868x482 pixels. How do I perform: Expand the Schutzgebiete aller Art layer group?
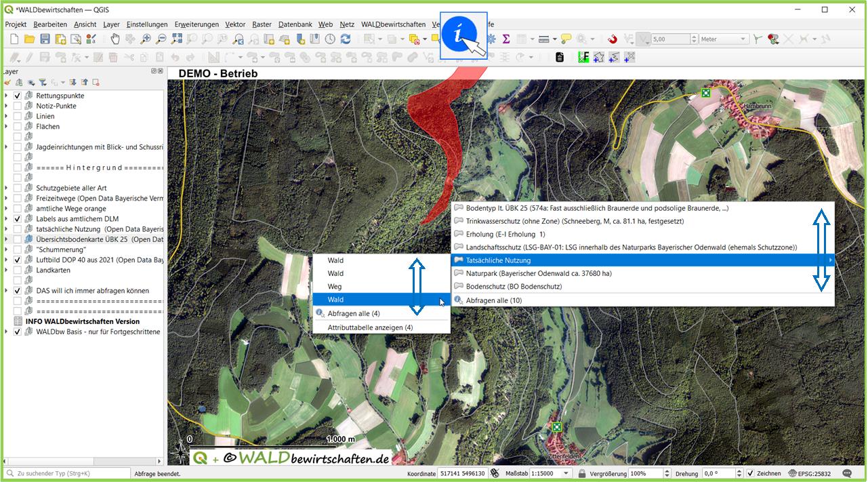click(x=6, y=188)
